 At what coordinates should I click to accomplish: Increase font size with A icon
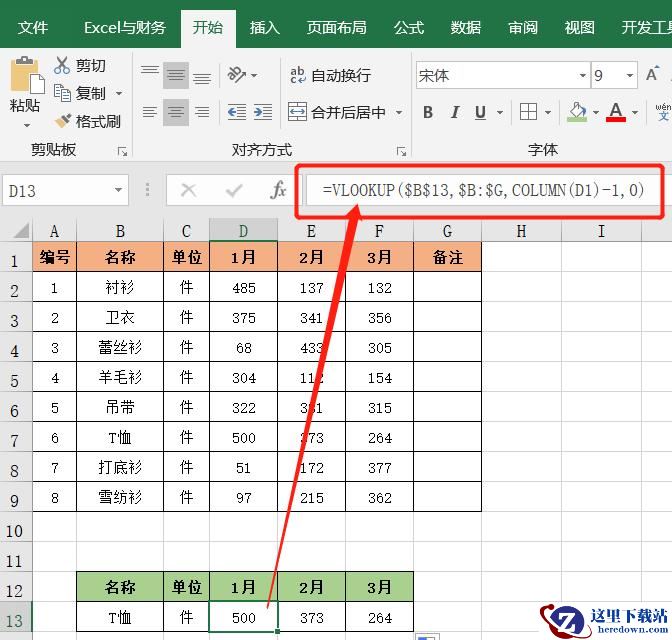pyautogui.click(x=652, y=75)
